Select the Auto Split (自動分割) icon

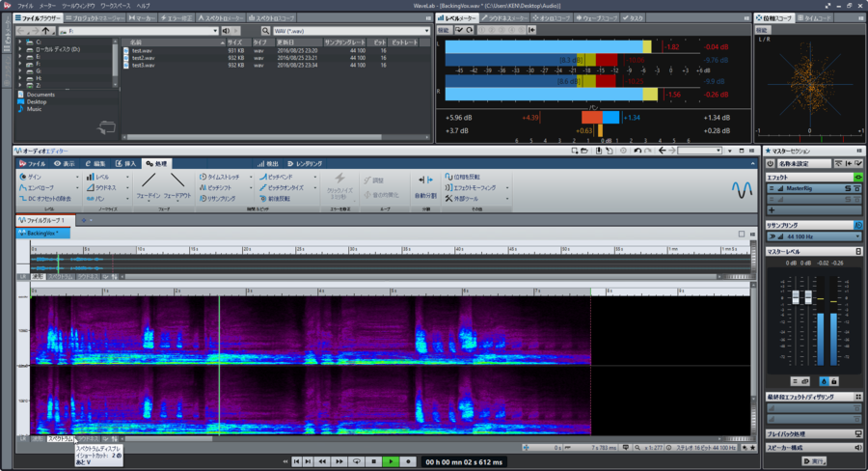[x=425, y=186]
